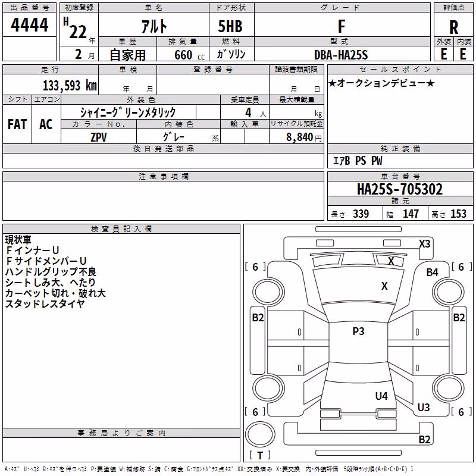Select mileage 133,593 km
The image size is (476, 476).
pos(70,85)
